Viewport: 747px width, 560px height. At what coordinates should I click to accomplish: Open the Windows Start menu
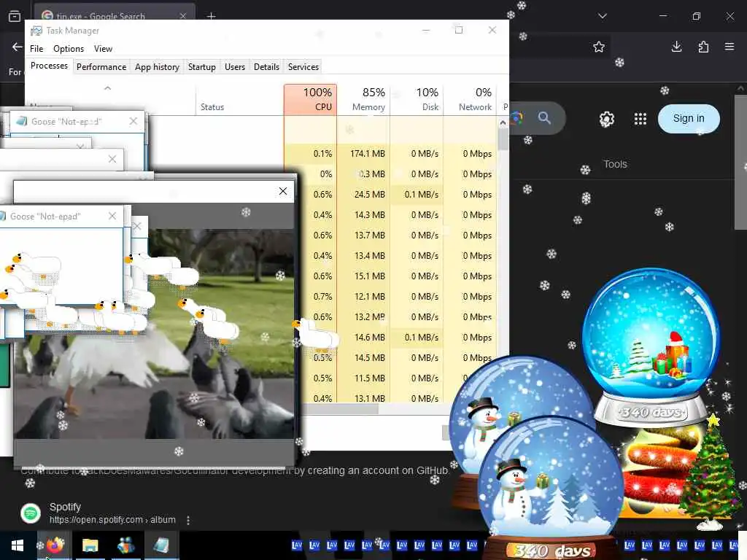click(18, 545)
